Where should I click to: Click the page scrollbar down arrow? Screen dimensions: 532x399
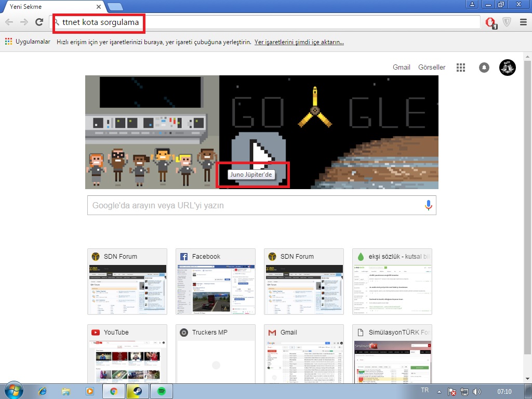coord(527,379)
